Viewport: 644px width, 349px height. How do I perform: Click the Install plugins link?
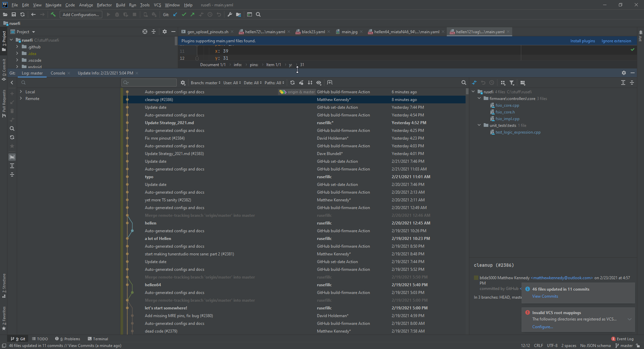(583, 41)
